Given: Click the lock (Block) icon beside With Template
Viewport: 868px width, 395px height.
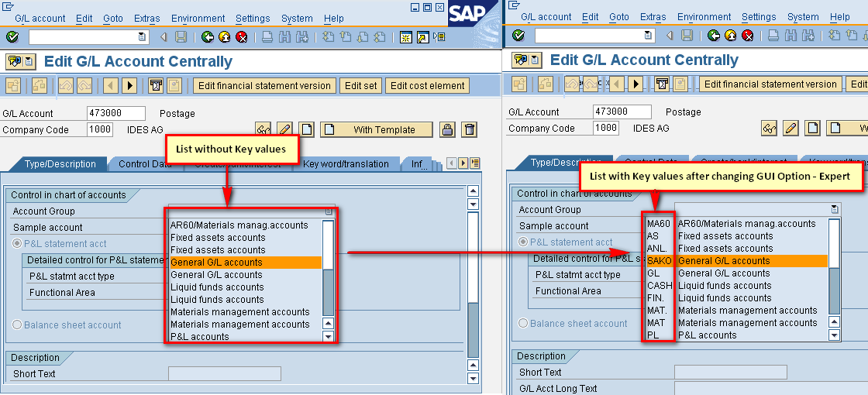Looking at the screenshot, I should (447, 129).
